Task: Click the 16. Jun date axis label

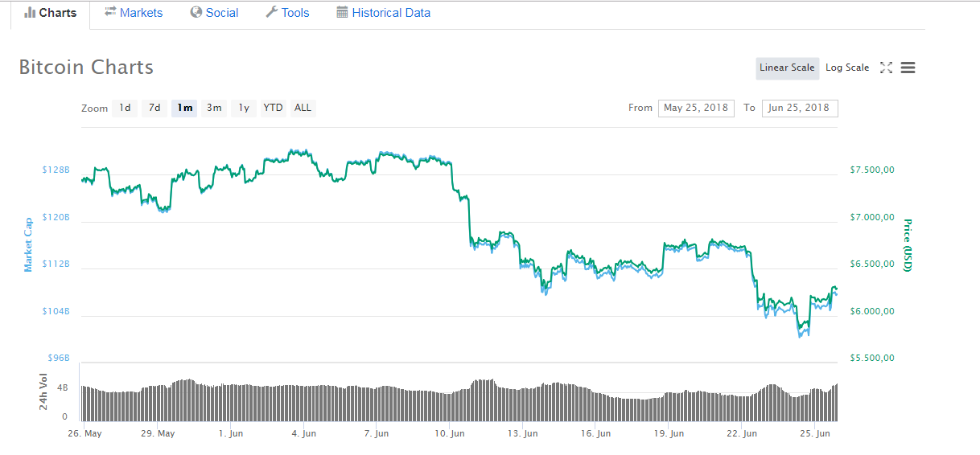Action: (x=595, y=434)
